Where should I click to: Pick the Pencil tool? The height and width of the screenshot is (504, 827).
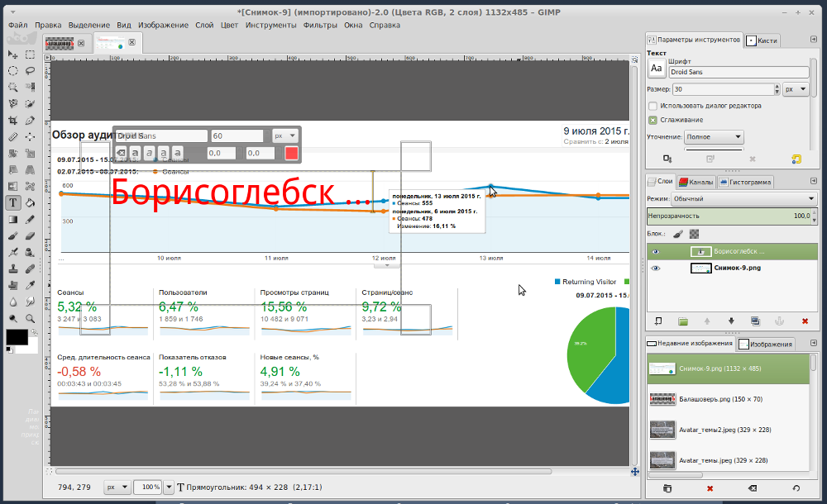click(x=30, y=219)
